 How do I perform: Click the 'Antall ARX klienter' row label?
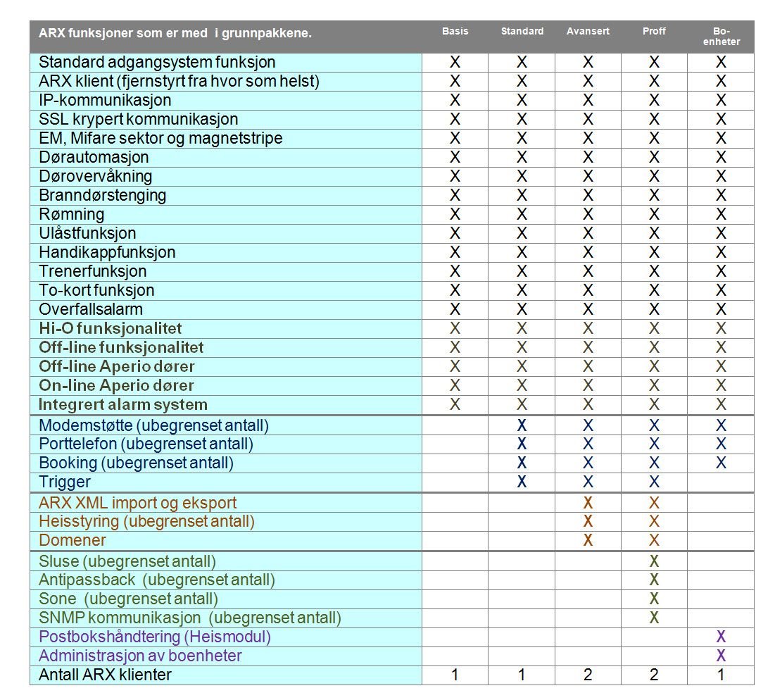105,675
